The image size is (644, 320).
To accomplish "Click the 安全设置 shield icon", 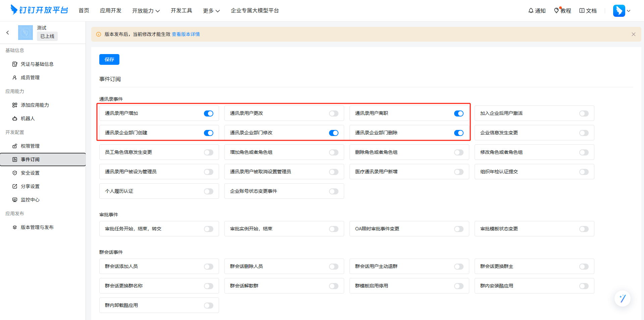I will [x=15, y=173].
